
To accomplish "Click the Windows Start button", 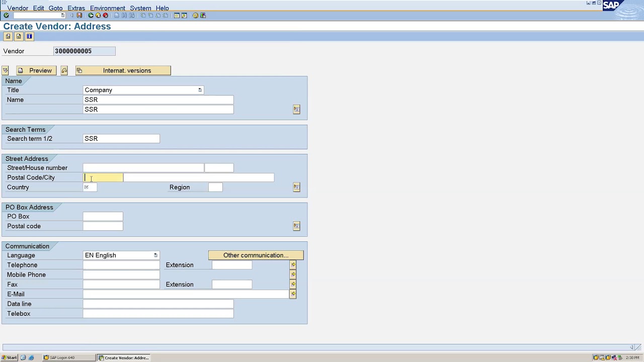I will coord(9,358).
